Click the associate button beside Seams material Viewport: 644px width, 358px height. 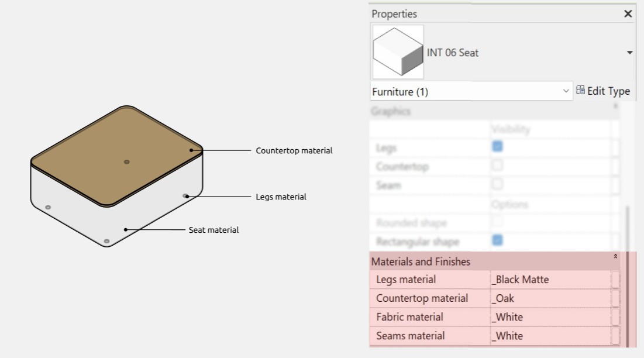[615, 336]
